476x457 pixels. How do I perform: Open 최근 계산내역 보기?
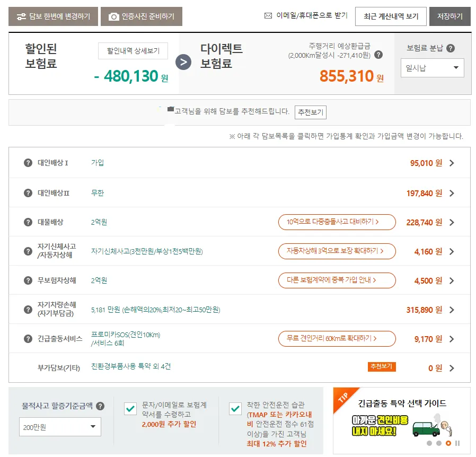391,16
